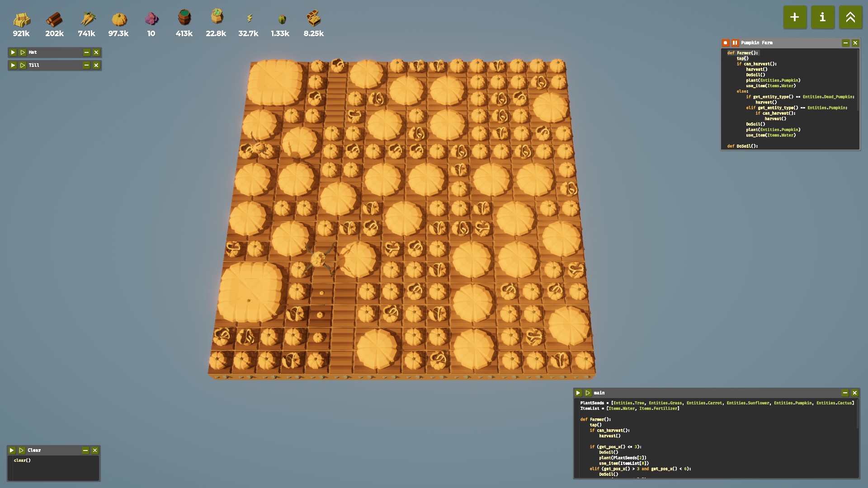This screenshot has width=868, height=488.
Task: Step through the Till script
Action: click(x=23, y=66)
